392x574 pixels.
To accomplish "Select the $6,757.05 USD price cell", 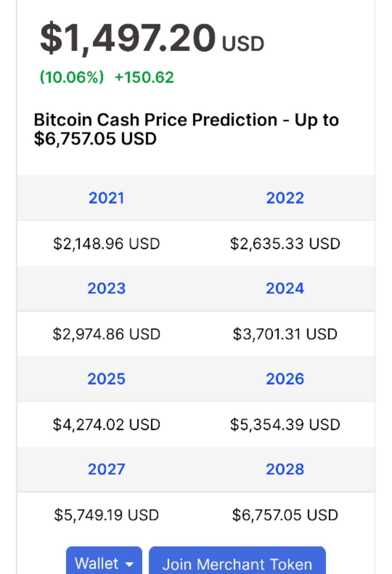I will (285, 515).
